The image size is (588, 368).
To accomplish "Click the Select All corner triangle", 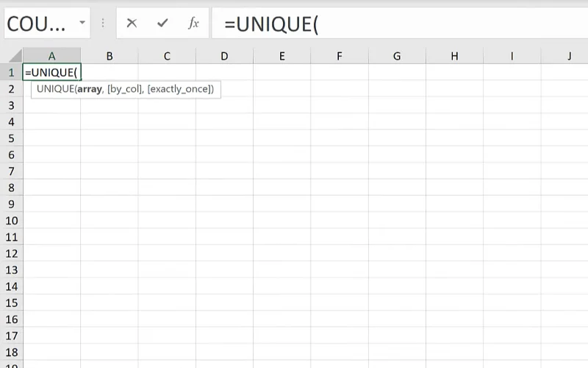I will pos(15,56).
